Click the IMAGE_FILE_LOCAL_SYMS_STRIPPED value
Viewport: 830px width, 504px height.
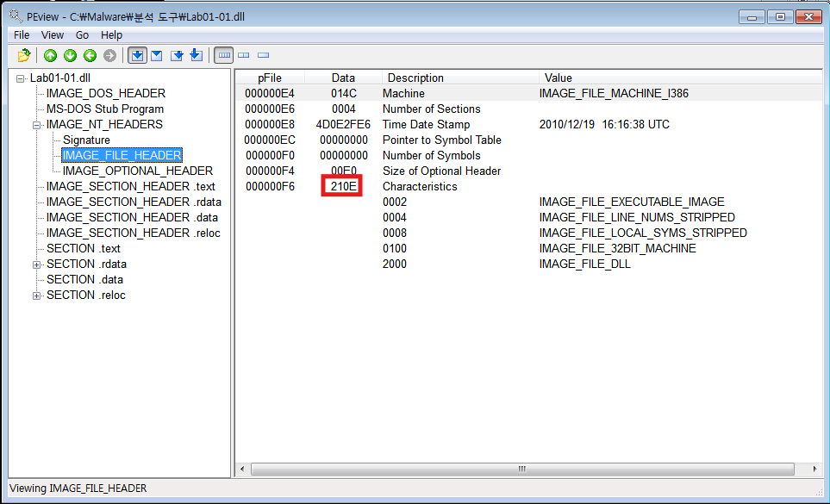tap(643, 233)
